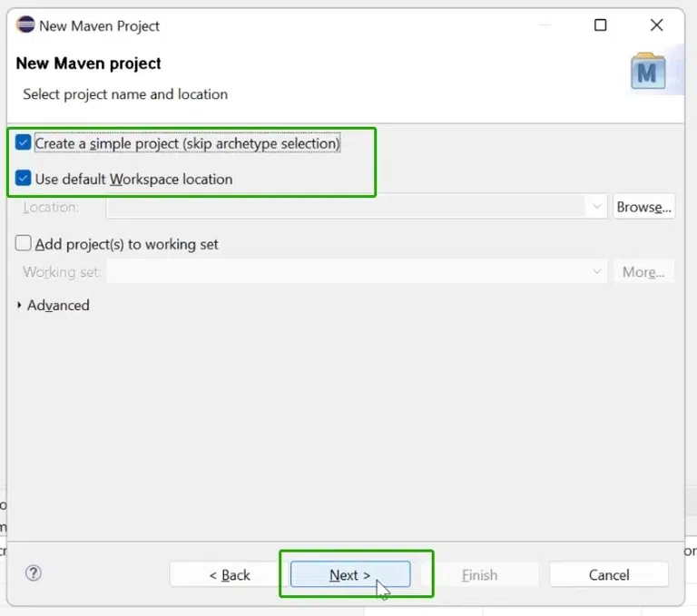Open the Location dropdown arrow

click(597, 207)
